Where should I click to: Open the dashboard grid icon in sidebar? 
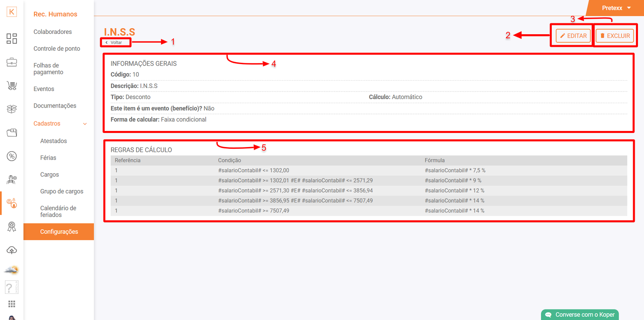[12, 39]
